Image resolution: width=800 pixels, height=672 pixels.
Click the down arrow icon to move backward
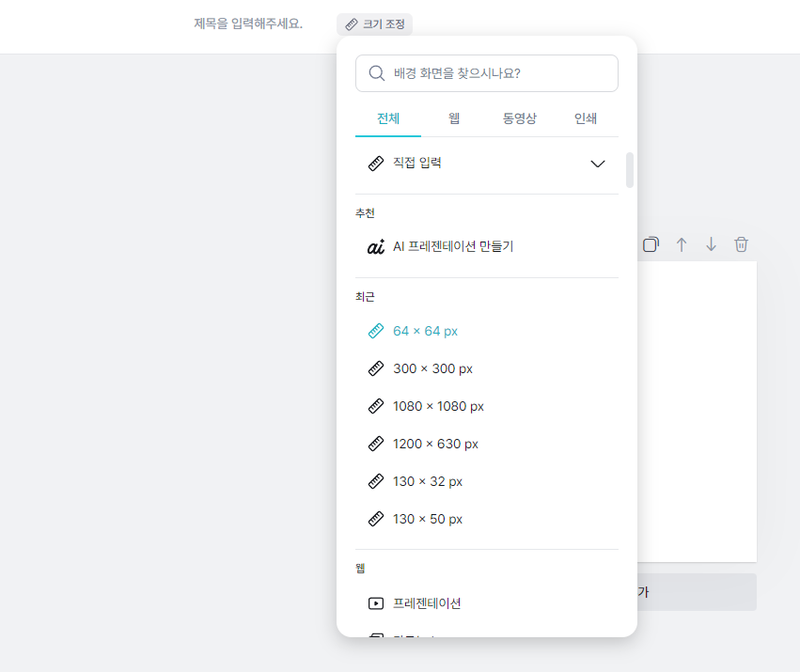tap(711, 244)
